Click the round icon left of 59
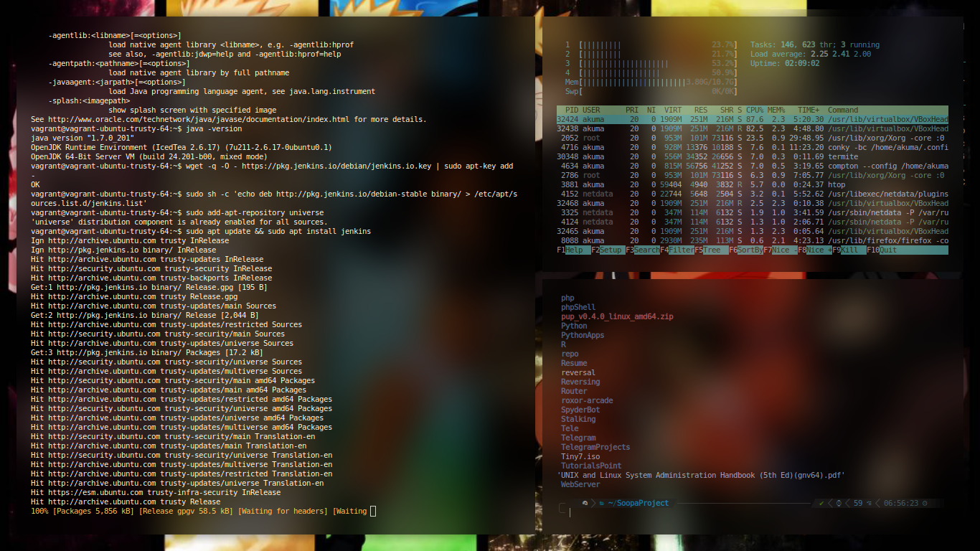Image resolution: width=980 pixels, height=551 pixels. point(839,504)
